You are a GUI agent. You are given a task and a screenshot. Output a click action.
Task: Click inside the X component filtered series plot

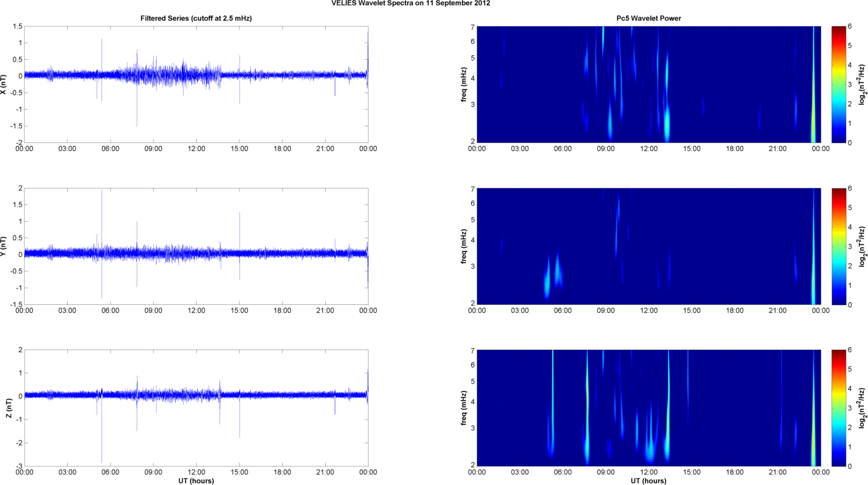(x=196, y=84)
